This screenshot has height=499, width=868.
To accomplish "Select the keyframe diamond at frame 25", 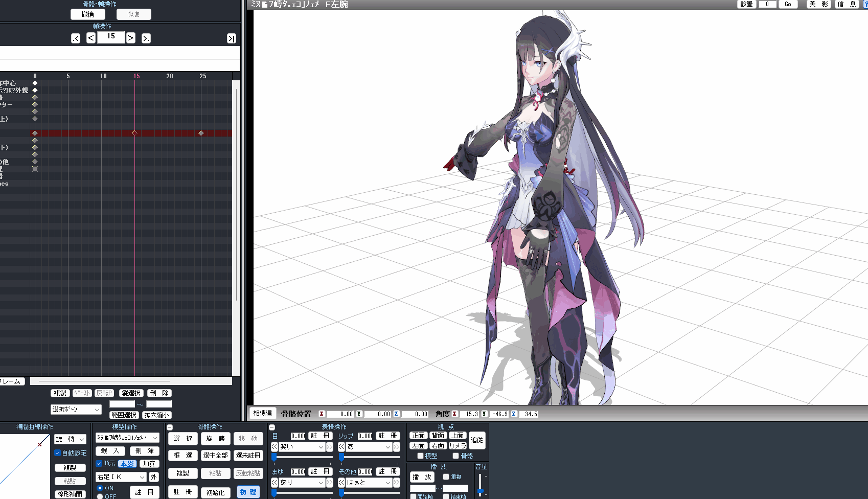I will tap(201, 133).
